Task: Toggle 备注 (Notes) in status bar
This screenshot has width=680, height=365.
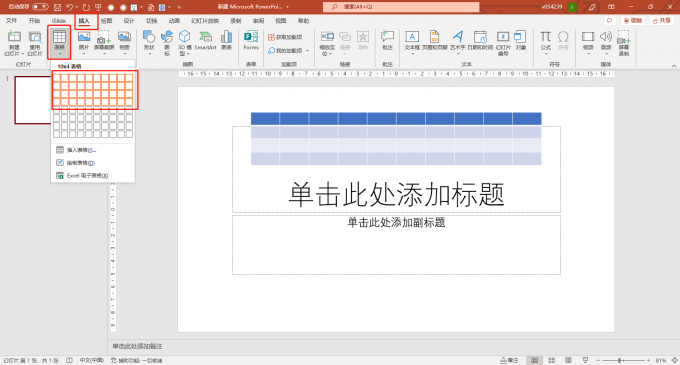Action: [509, 360]
